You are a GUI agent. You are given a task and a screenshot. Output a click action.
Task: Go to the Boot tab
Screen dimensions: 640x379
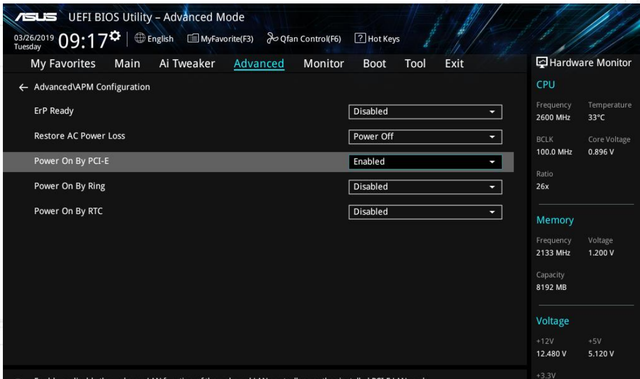pyautogui.click(x=374, y=64)
